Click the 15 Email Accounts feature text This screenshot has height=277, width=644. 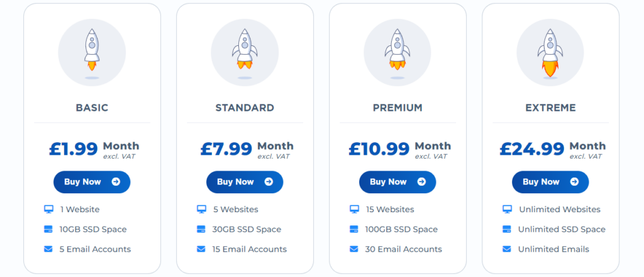coord(249,249)
